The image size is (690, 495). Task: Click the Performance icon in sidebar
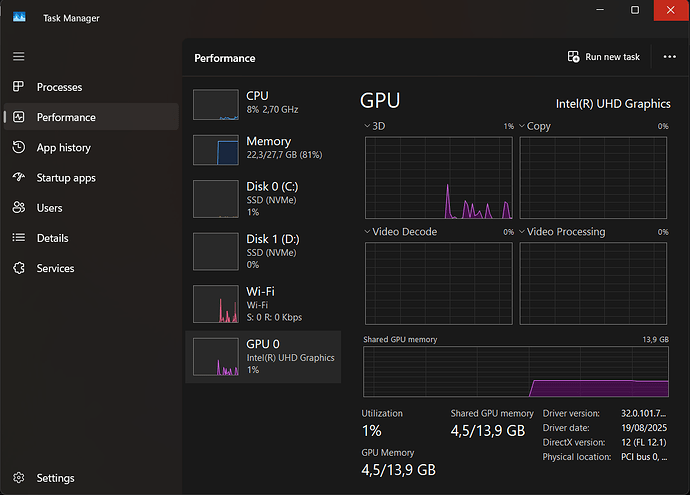coord(18,117)
